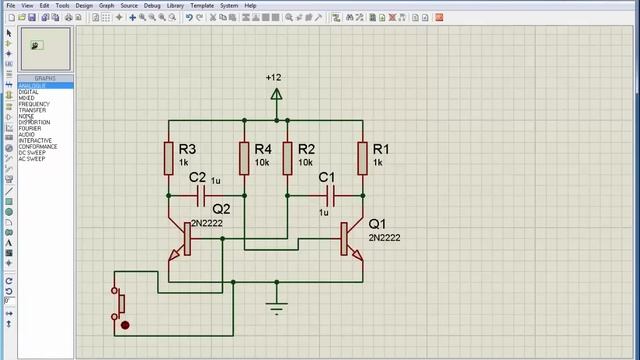
Task: Click the rotation angle input field
Action: point(9,301)
